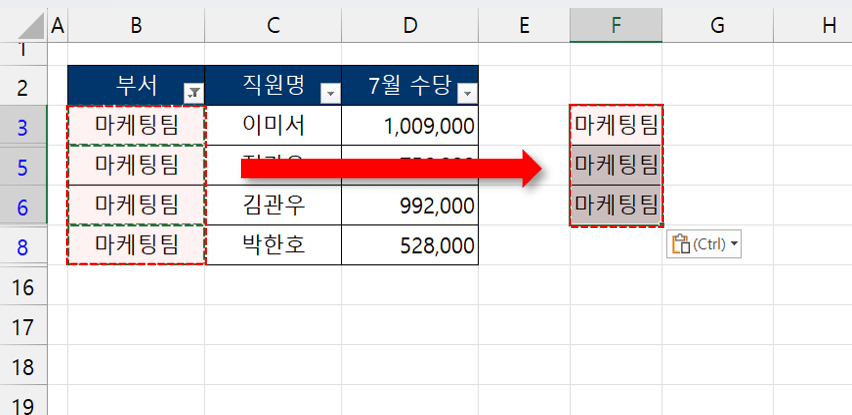Image resolution: width=852 pixels, height=415 pixels.
Task: Select the 박한호 cell
Action: click(x=273, y=246)
